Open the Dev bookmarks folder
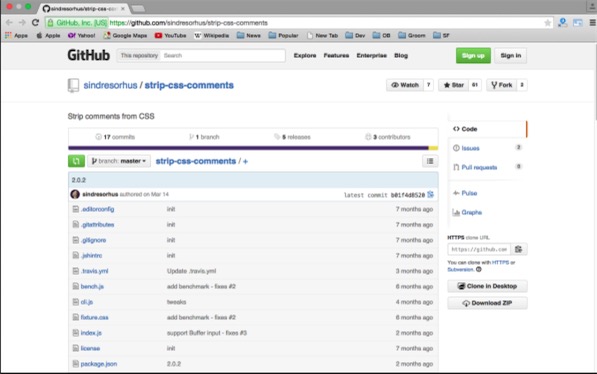 (x=355, y=35)
